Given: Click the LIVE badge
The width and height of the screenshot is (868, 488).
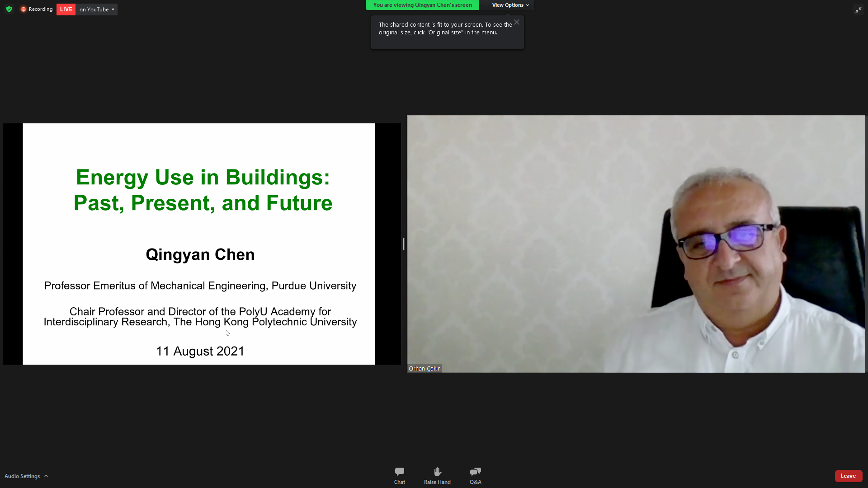Looking at the screenshot, I should point(66,9).
